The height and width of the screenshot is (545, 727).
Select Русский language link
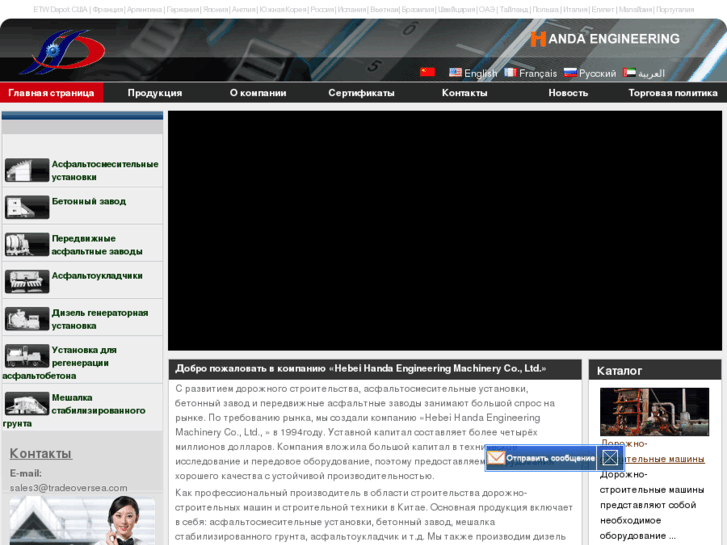point(597,73)
